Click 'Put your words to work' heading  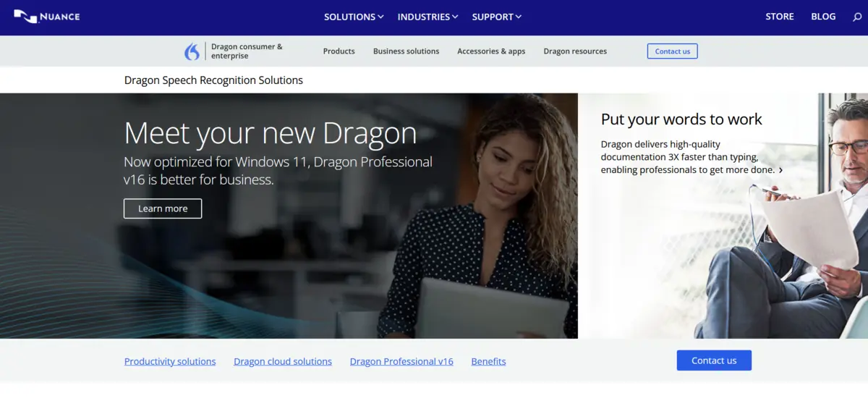[x=681, y=119]
